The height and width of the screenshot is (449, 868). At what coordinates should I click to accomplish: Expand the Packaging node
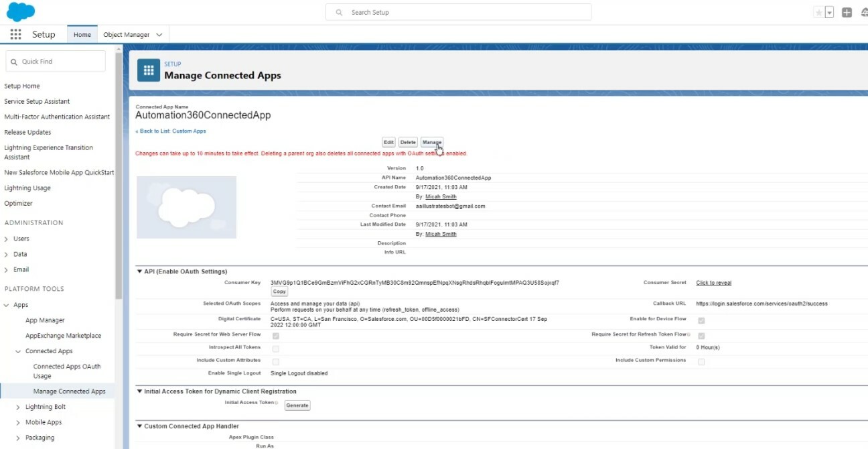tap(18, 438)
